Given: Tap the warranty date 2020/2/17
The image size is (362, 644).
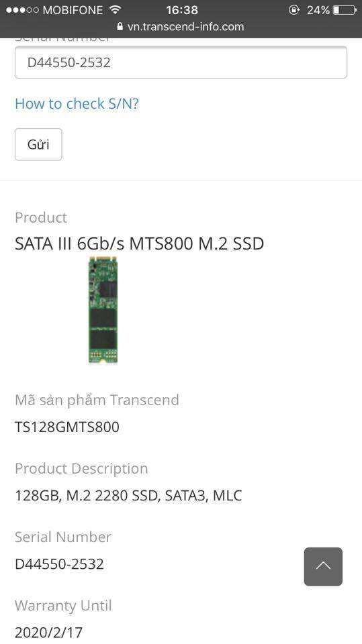Looking at the screenshot, I should 48,633.
